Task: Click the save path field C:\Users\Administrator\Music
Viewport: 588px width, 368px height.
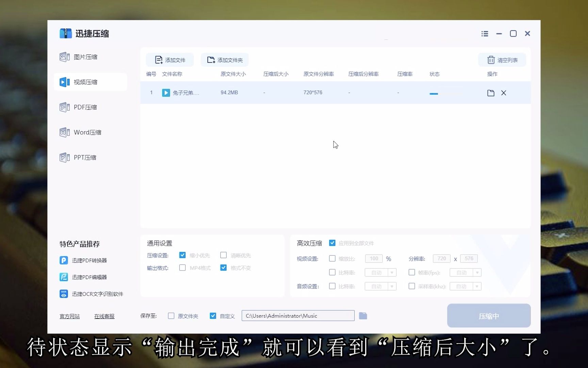Action: point(298,316)
